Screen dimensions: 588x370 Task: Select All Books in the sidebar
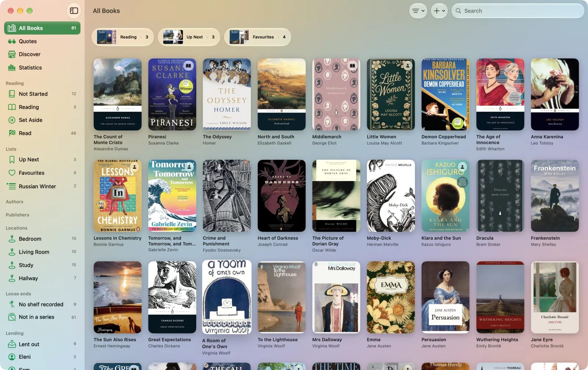(x=42, y=28)
